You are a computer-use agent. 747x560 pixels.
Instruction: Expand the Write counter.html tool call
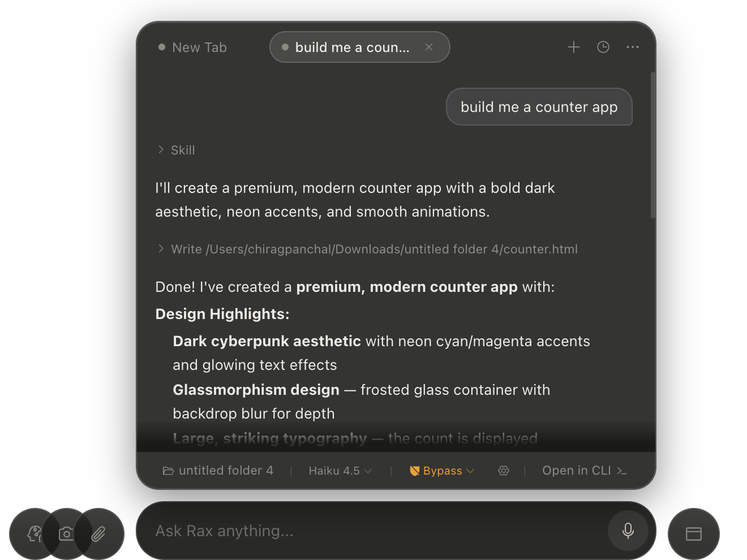pyautogui.click(x=368, y=249)
